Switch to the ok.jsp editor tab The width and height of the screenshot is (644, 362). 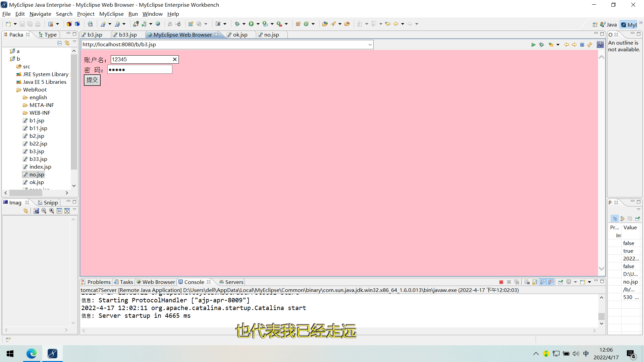[x=240, y=35]
